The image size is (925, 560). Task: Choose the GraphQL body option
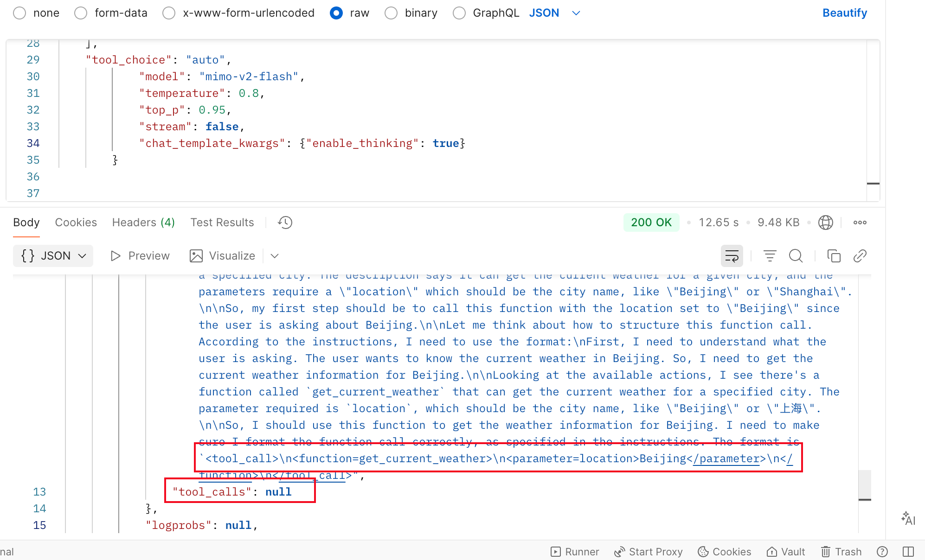pos(459,13)
